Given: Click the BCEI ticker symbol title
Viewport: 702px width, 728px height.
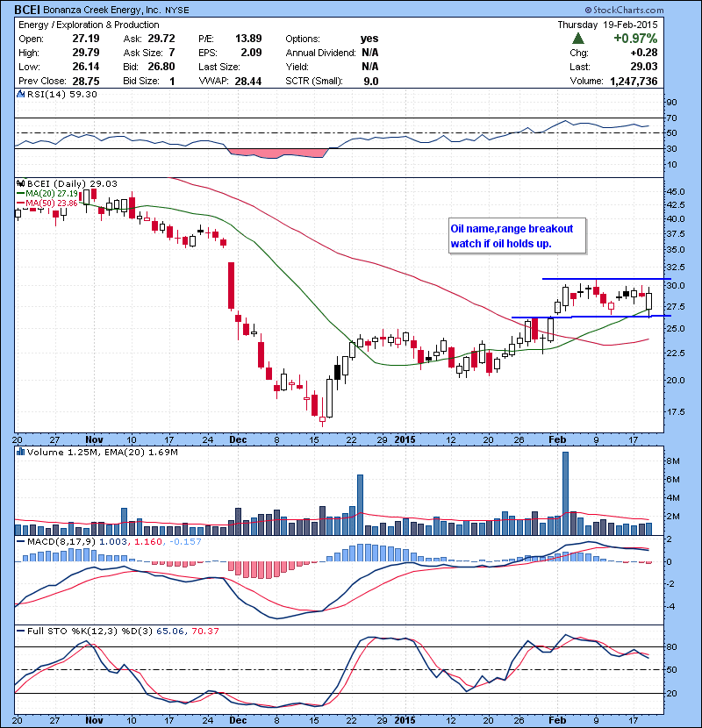Looking at the screenshot, I should [x=27, y=10].
